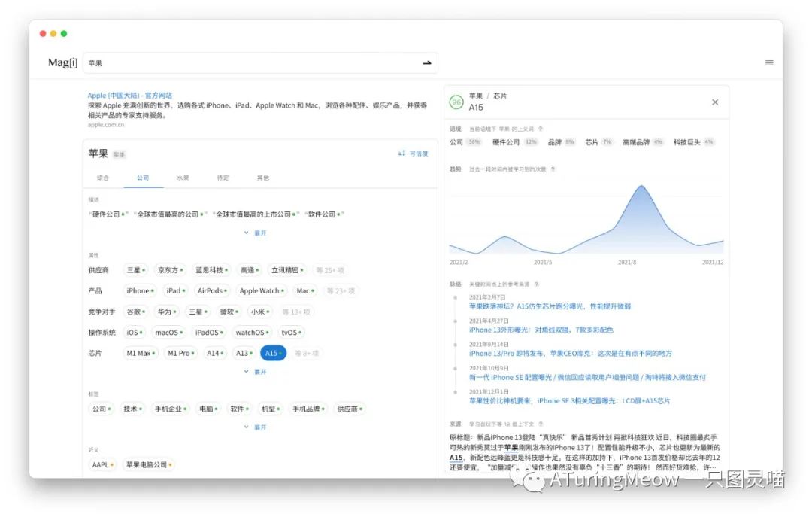Select the 华为 competitor tag
Screen dimensions: 812x517
pyautogui.click(x=167, y=312)
